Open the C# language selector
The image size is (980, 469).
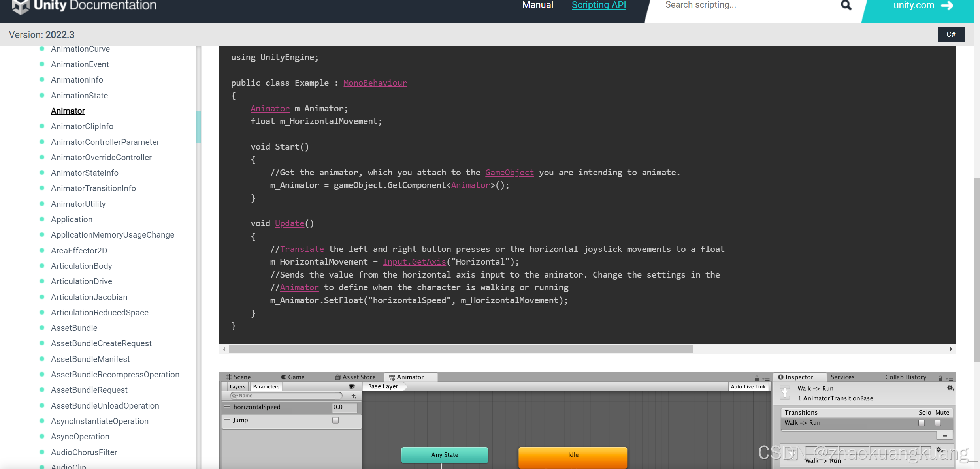click(951, 34)
